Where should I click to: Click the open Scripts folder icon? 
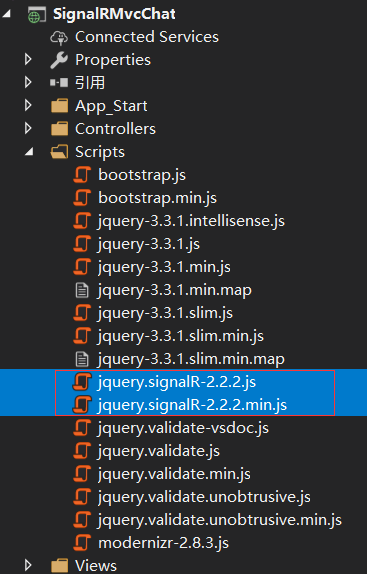(59, 152)
